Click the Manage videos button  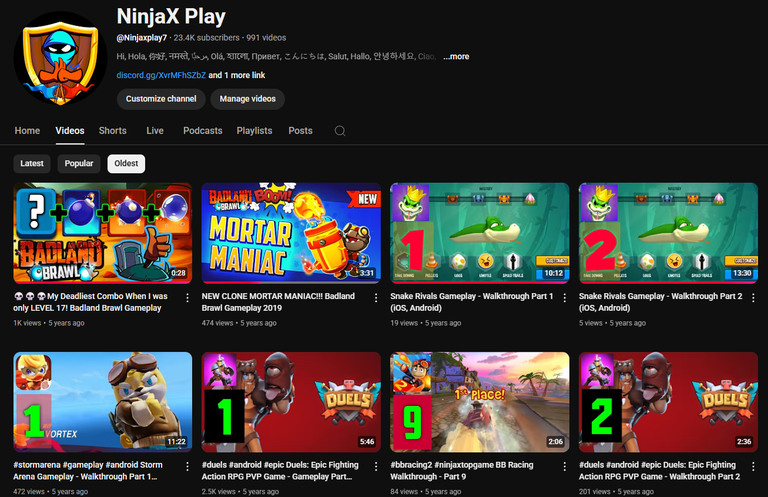coord(247,99)
